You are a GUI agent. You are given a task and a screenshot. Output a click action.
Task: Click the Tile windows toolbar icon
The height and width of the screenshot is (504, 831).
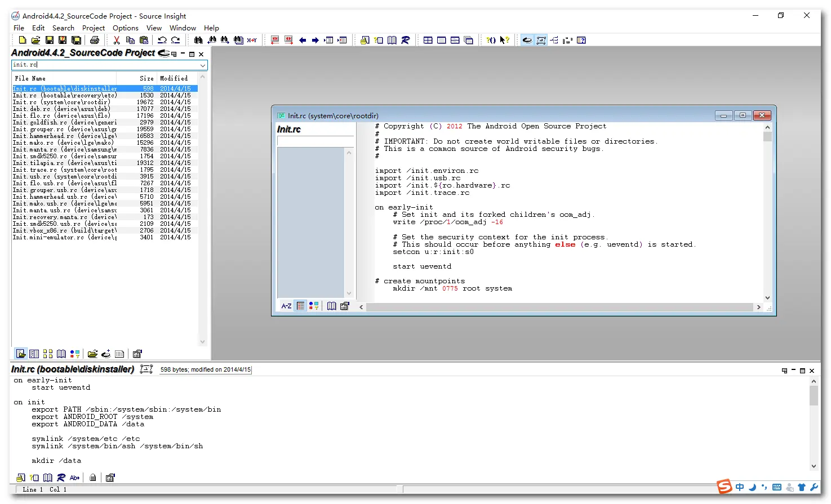pos(428,40)
